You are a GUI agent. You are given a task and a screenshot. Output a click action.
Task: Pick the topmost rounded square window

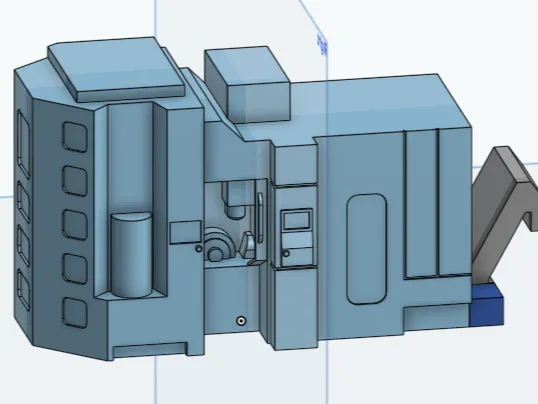(75, 137)
